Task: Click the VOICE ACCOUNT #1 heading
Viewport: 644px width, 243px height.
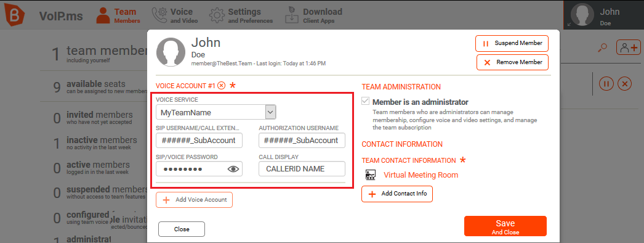Action: (185, 86)
